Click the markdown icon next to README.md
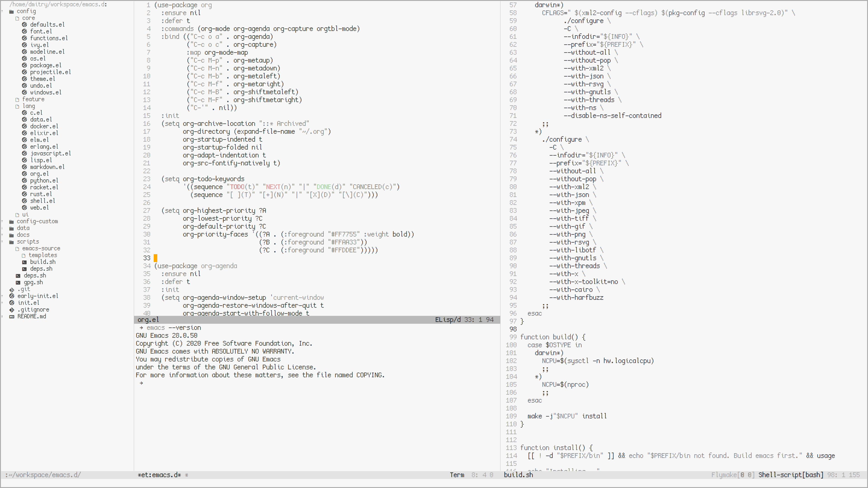Image resolution: width=868 pixels, height=488 pixels. (x=12, y=317)
